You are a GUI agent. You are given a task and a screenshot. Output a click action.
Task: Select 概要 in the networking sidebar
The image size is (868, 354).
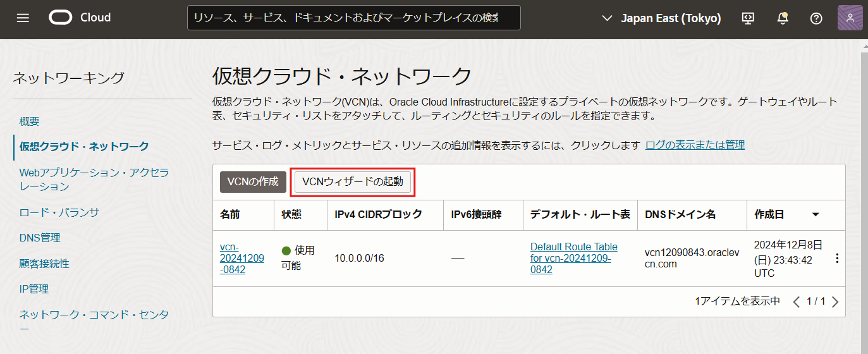pos(30,121)
